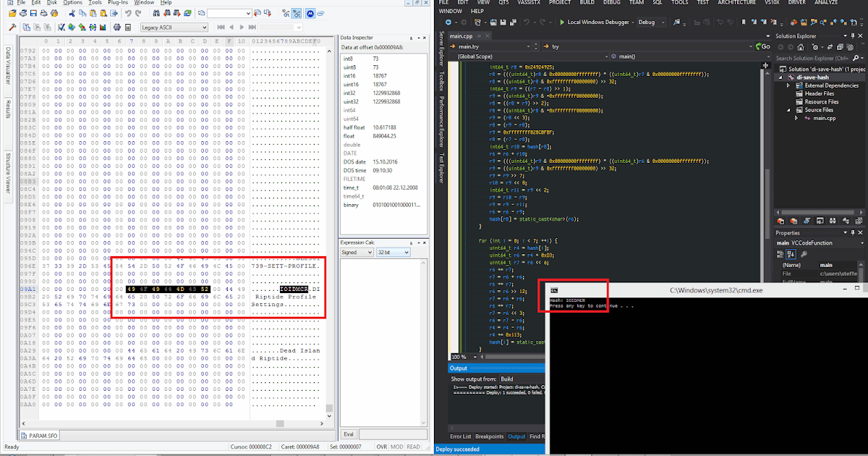Switch to Breakpoints tab
The width and height of the screenshot is (868, 456).
coord(490,436)
